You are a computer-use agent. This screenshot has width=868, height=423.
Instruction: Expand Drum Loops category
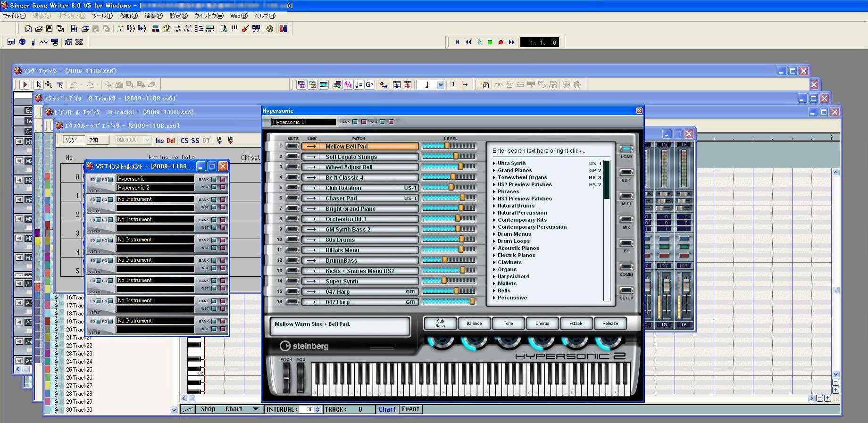[x=494, y=241]
